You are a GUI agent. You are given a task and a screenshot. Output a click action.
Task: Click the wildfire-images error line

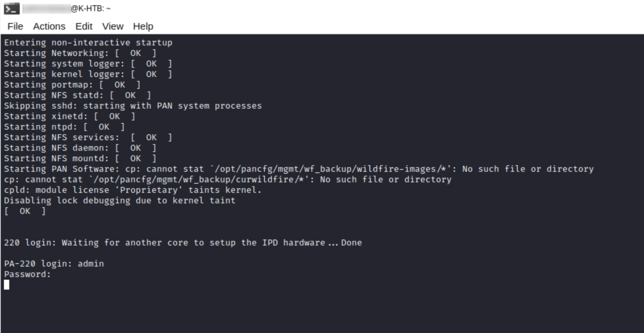299,169
